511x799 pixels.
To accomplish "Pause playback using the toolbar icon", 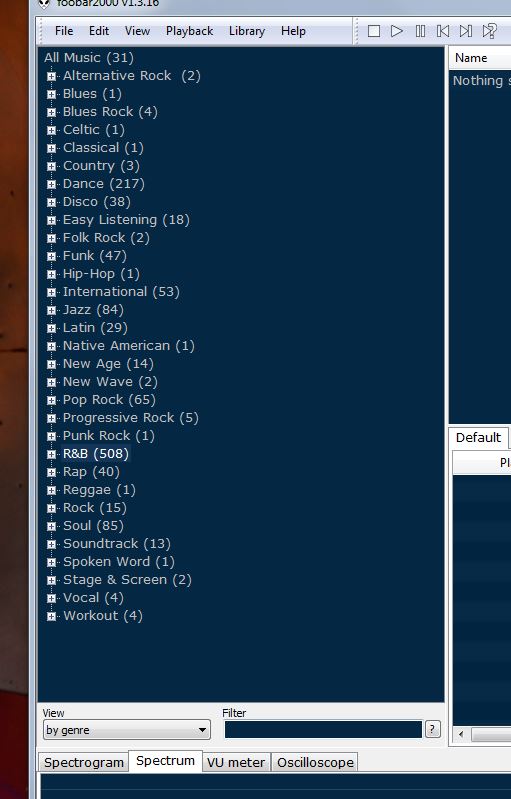I will click(420, 31).
